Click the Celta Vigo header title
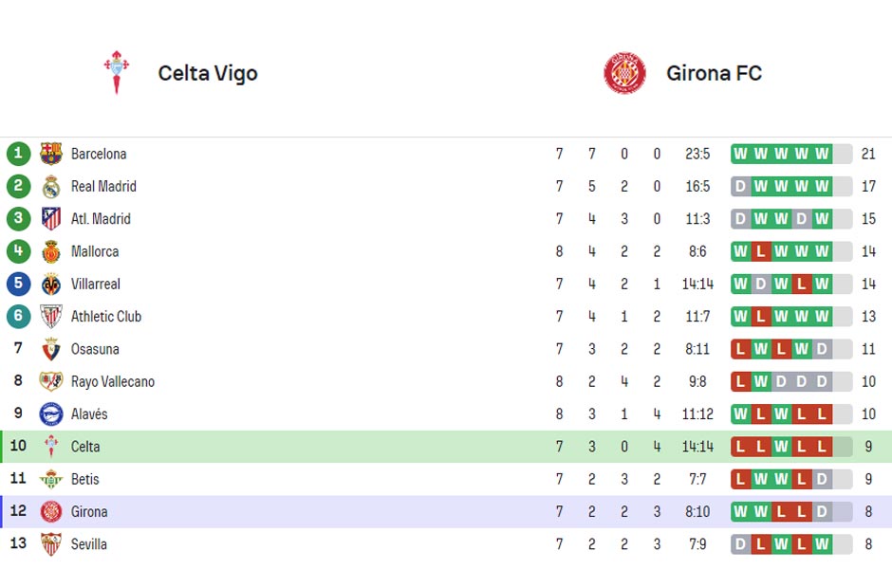Viewport: 892px width, 588px height. [x=208, y=73]
